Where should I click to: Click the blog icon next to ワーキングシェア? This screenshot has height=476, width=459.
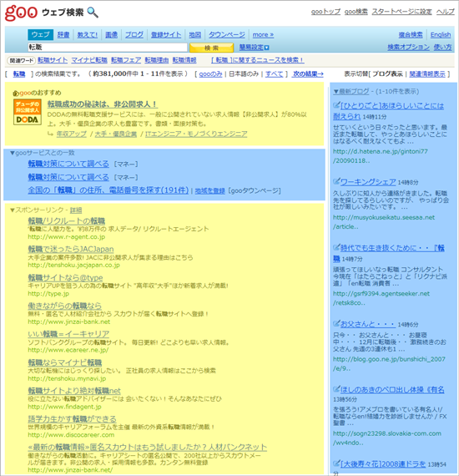pyautogui.click(x=336, y=181)
